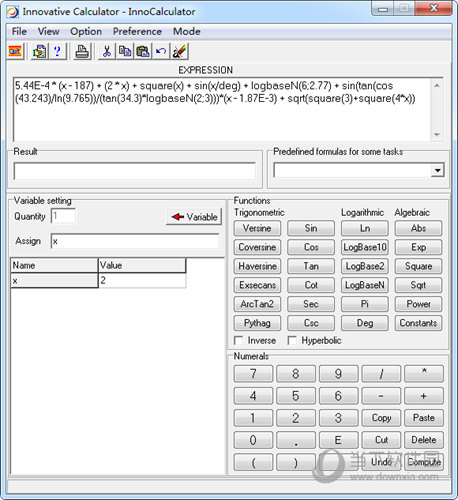Click the Print toolbar icon

click(x=82, y=51)
